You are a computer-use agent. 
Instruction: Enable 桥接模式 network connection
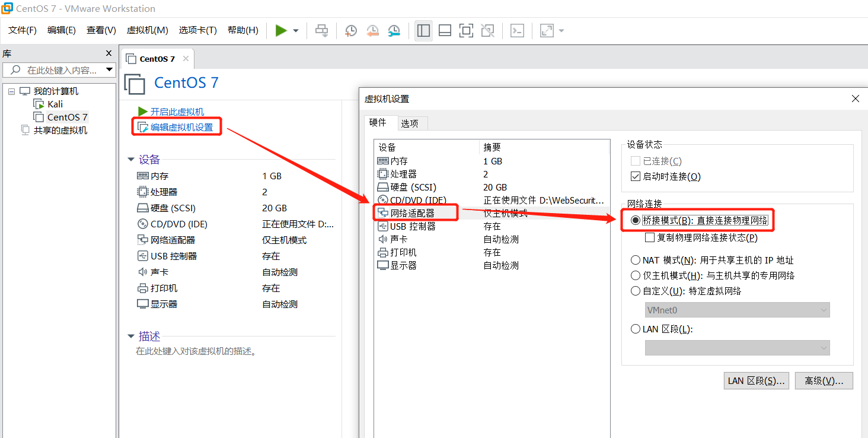636,220
